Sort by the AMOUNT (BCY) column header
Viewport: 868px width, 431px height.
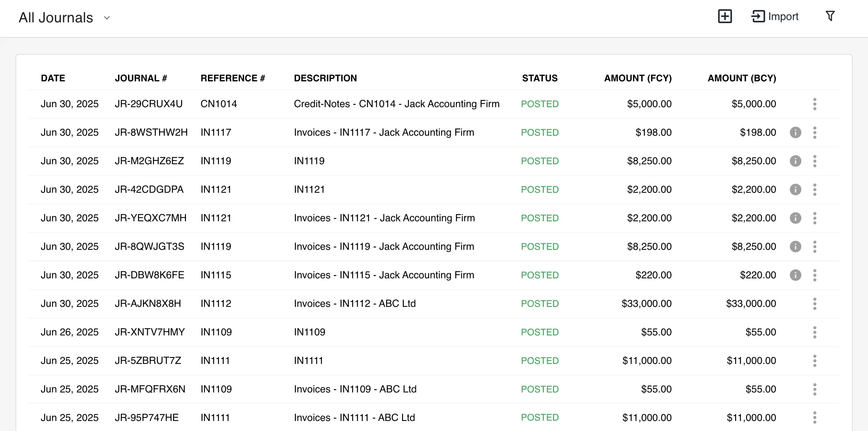741,78
